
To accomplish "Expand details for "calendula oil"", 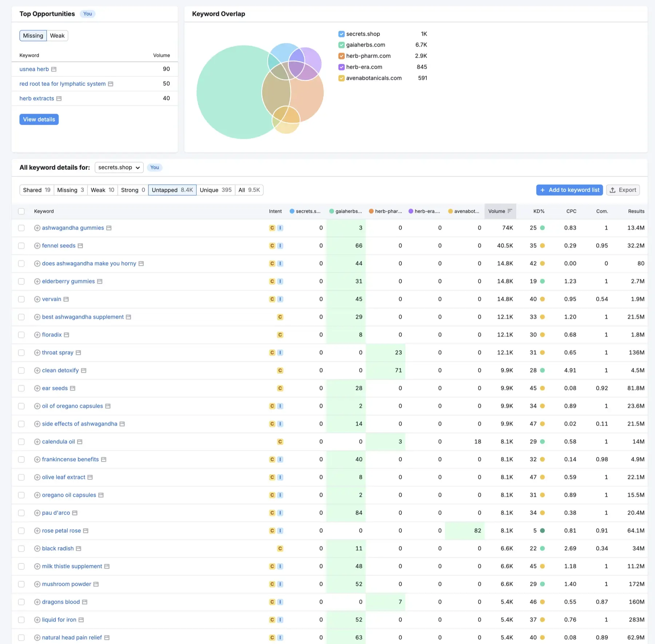I will [x=37, y=441].
